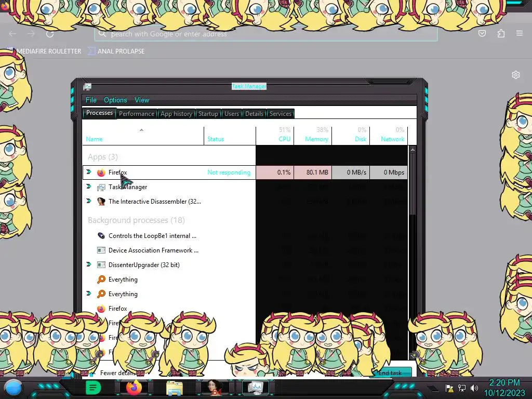Expand the DissenterUpgrader (32 bit) row
The width and height of the screenshot is (532, 399).
tap(89, 264)
